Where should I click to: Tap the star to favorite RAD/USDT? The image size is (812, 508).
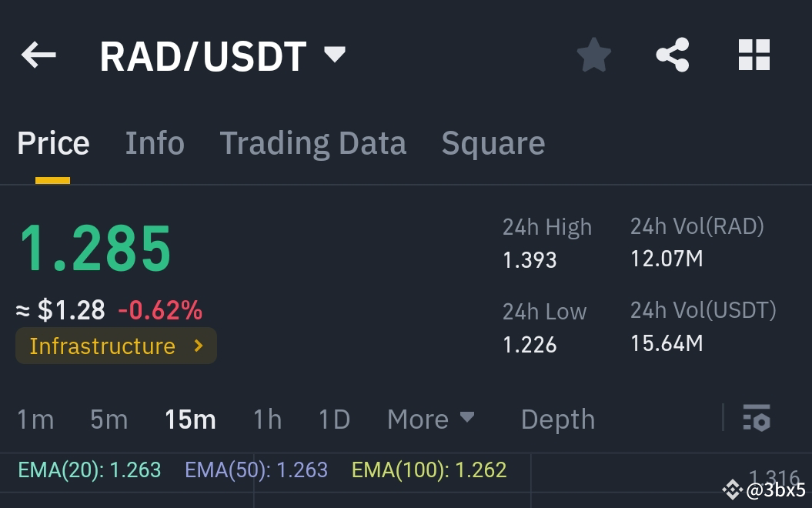[593, 54]
